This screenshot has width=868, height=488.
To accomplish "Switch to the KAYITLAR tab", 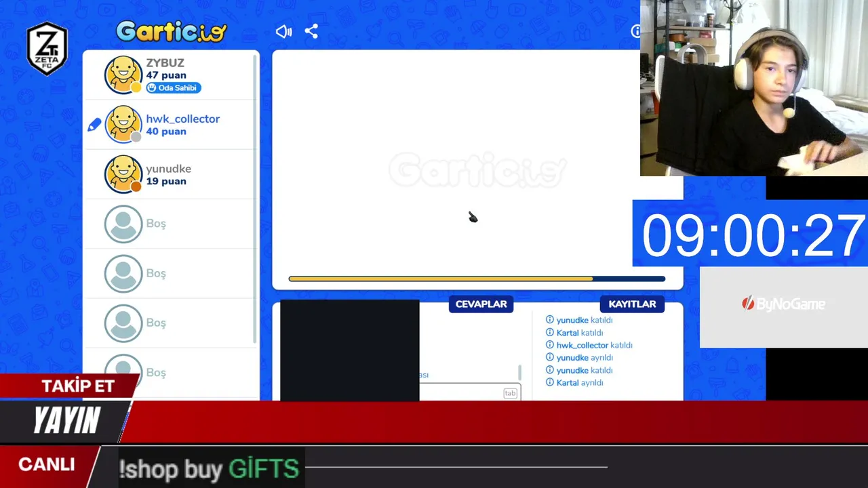I will point(632,304).
